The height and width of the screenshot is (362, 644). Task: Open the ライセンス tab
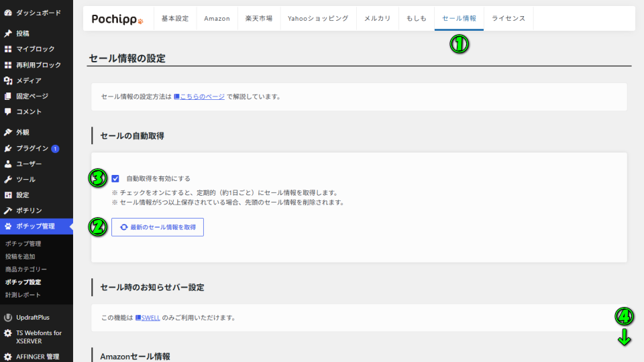(x=508, y=19)
